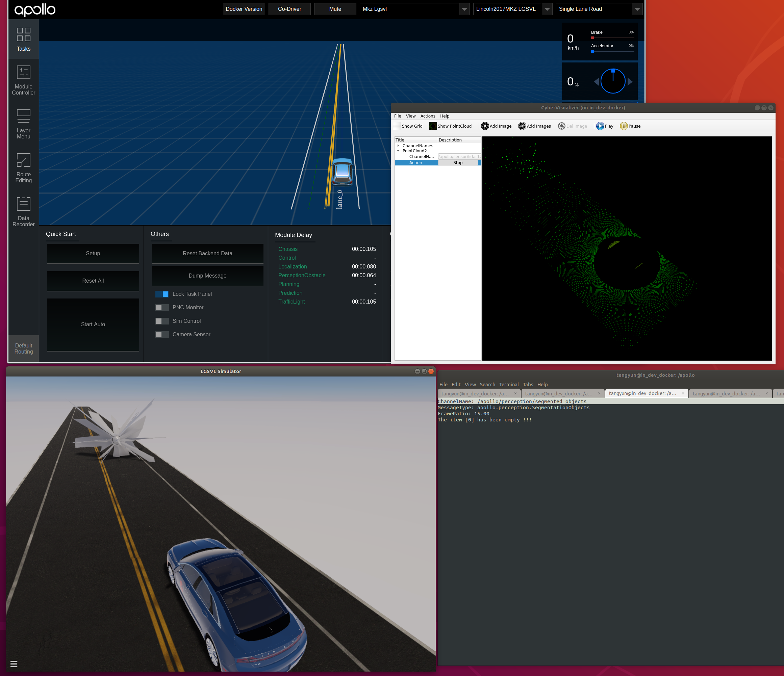Expand the ChannelNames tree item
The image size is (784, 676).
pos(398,146)
